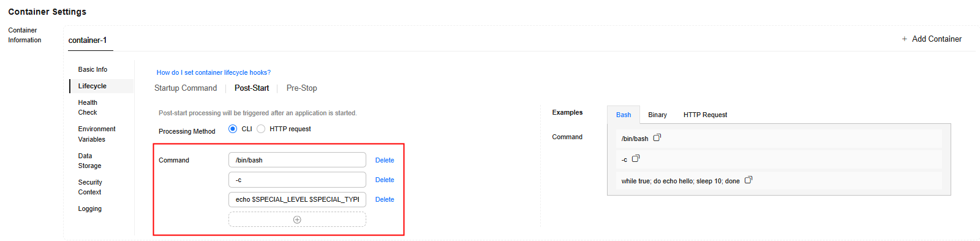Image resolution: width=980 pixels, height=241 pixels.
Task: Delete the /bin/bash command row
Action: click(385, 160)
